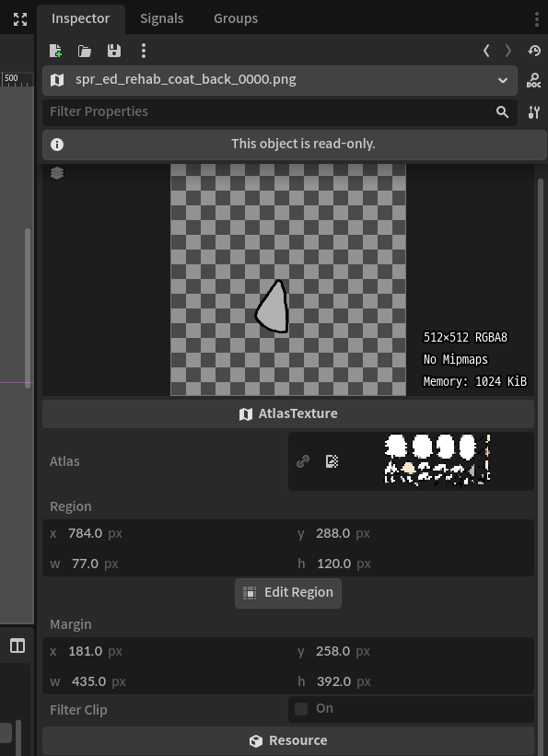Save the current resource icon
The height and width of the screenshot is (756, 548).
point(114,51)
